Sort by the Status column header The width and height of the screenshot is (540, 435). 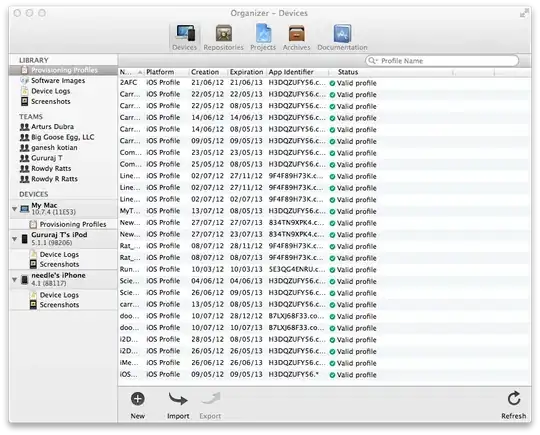tap(391, 72)
